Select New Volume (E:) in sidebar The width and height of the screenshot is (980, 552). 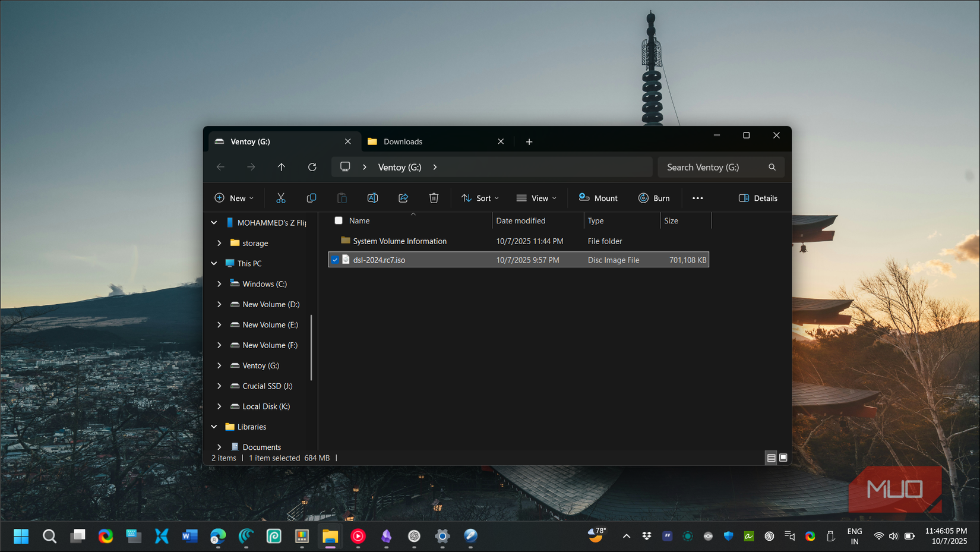(x=270, y=324)
